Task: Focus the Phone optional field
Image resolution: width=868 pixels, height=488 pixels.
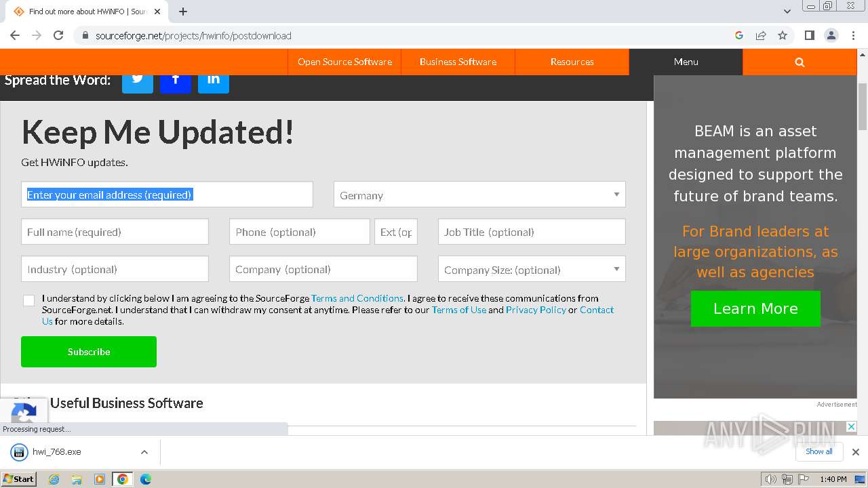Action: (300, 232)
